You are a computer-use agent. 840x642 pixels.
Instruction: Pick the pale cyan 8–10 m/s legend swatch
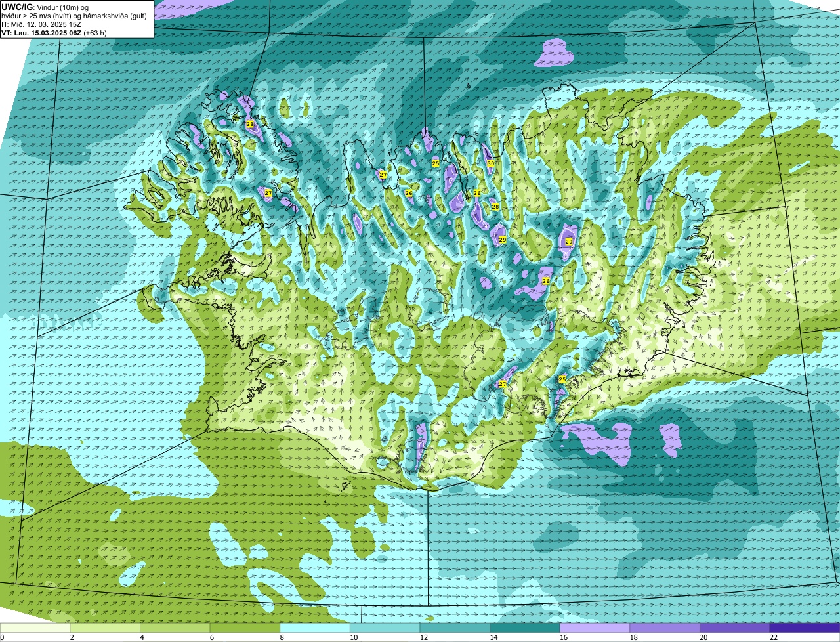click(315, 628)
